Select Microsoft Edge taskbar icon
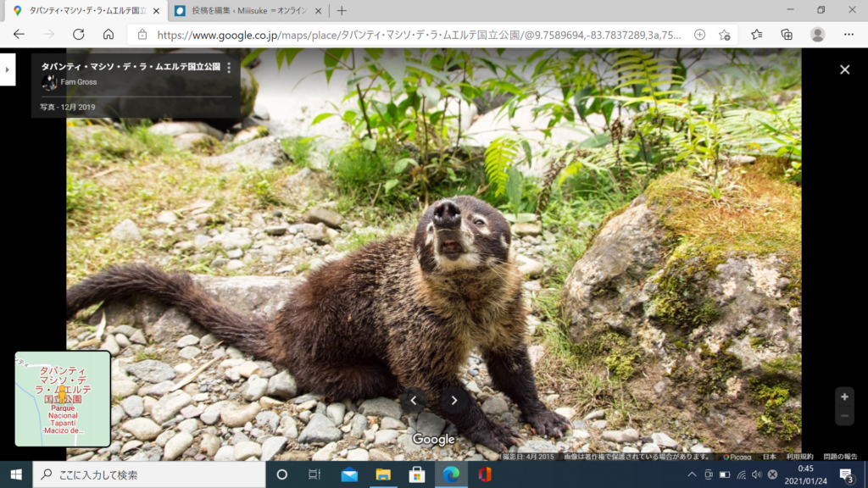This screenshot has width=868, height=488. pos(451,474)
